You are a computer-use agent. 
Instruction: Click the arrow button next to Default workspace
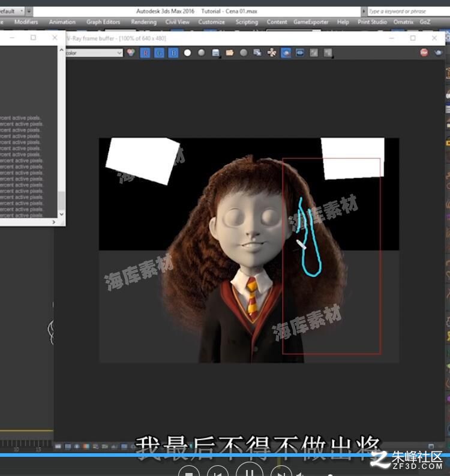click(29, 11)
